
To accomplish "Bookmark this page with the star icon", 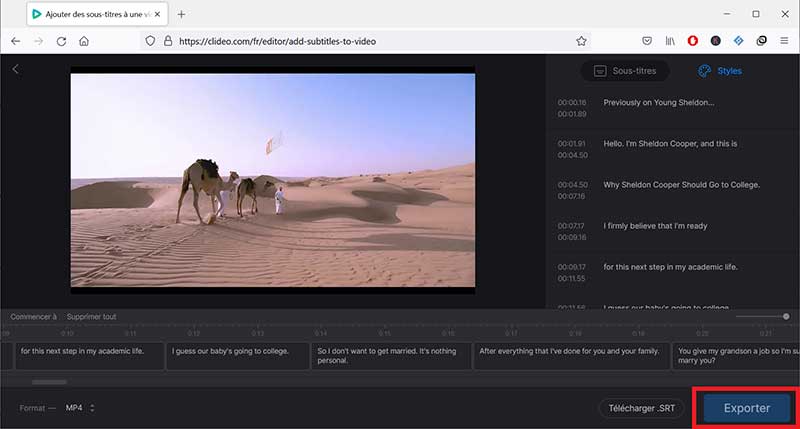I will coord(581,41).
